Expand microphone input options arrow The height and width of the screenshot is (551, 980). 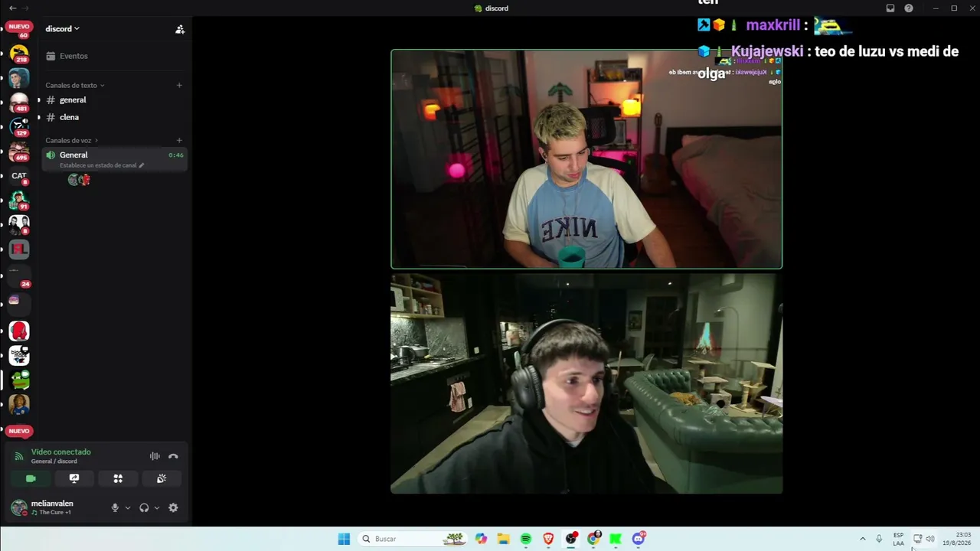point(127,507)
